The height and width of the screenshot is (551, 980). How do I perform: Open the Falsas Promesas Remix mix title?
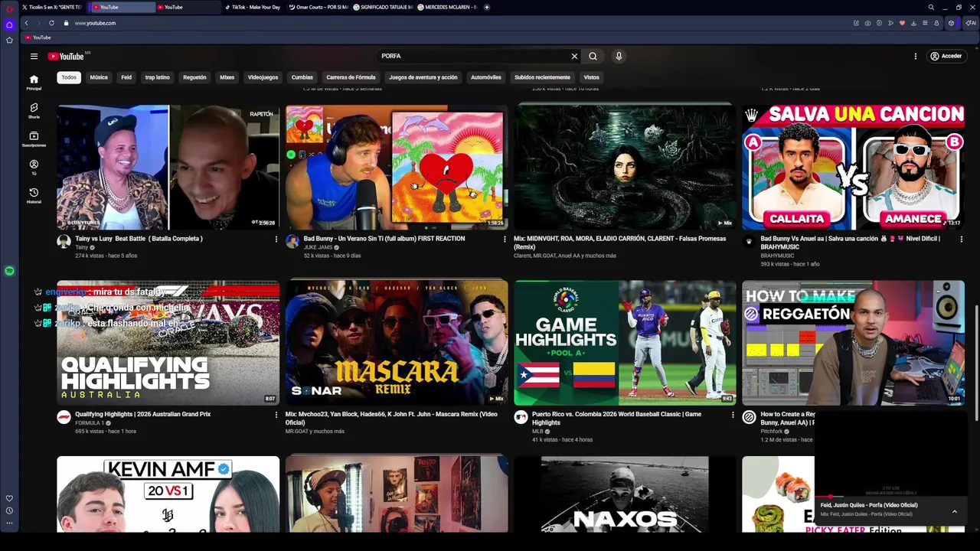(x=620, y=243)
